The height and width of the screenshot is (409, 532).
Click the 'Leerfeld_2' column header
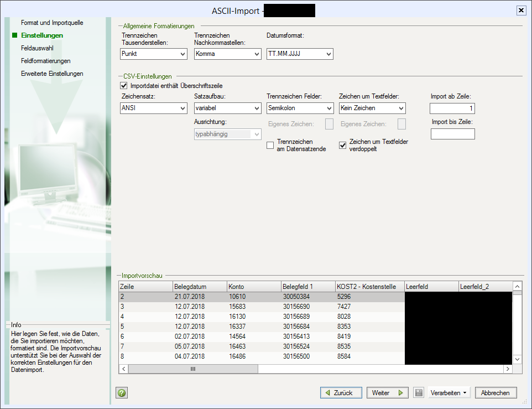pos(486,287)
